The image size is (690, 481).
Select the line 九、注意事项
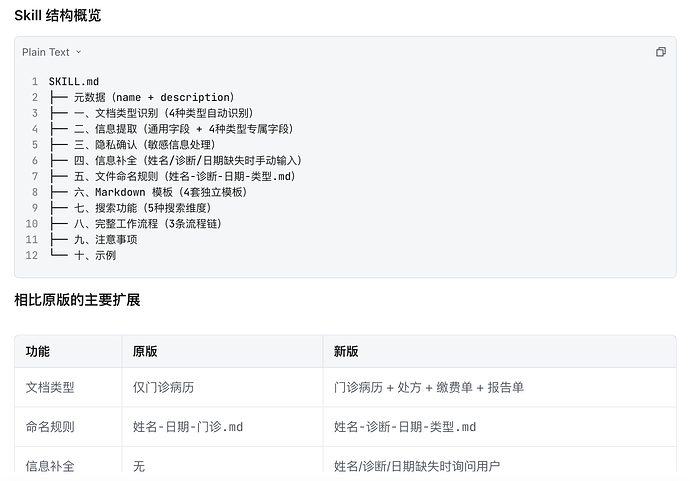point(93,239)
